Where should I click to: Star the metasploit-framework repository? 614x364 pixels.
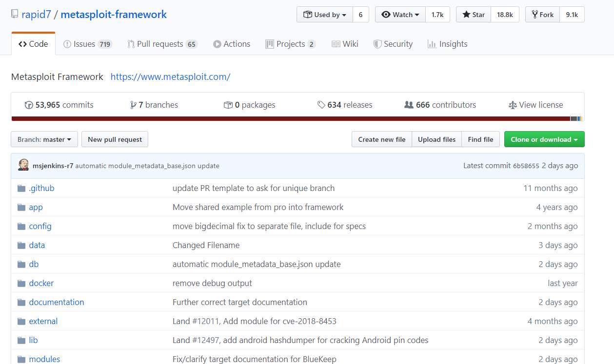[474, 15]
